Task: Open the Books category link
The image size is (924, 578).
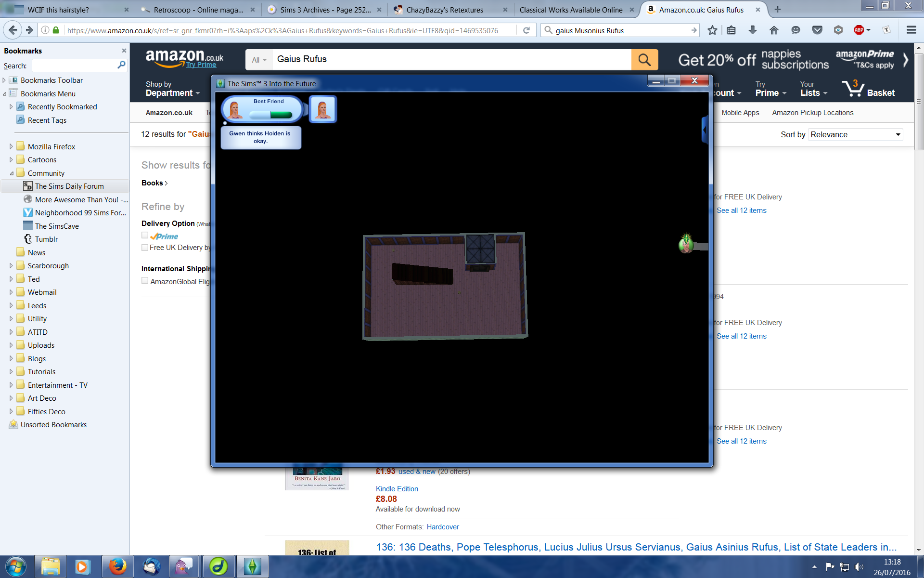Action: [154, 183]
